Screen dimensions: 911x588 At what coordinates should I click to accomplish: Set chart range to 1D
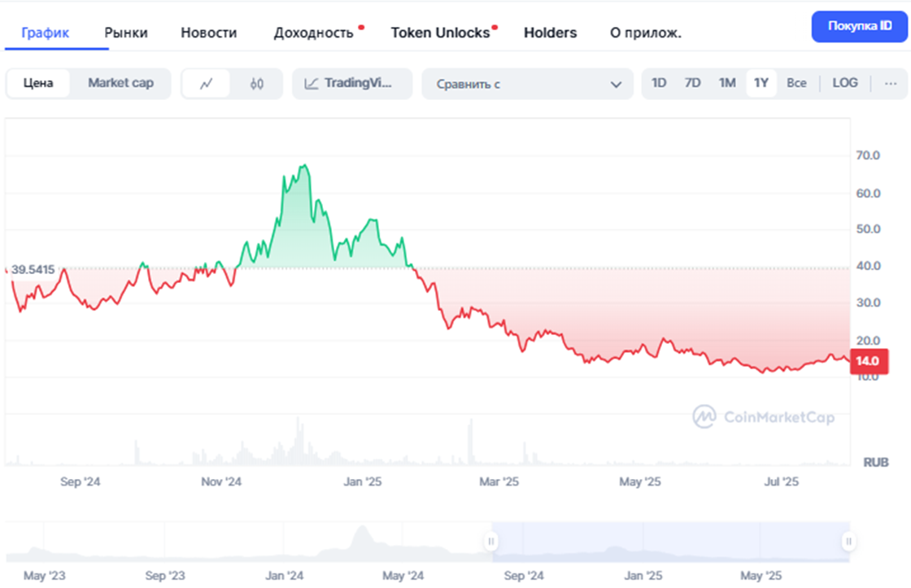tap(659, 83)
